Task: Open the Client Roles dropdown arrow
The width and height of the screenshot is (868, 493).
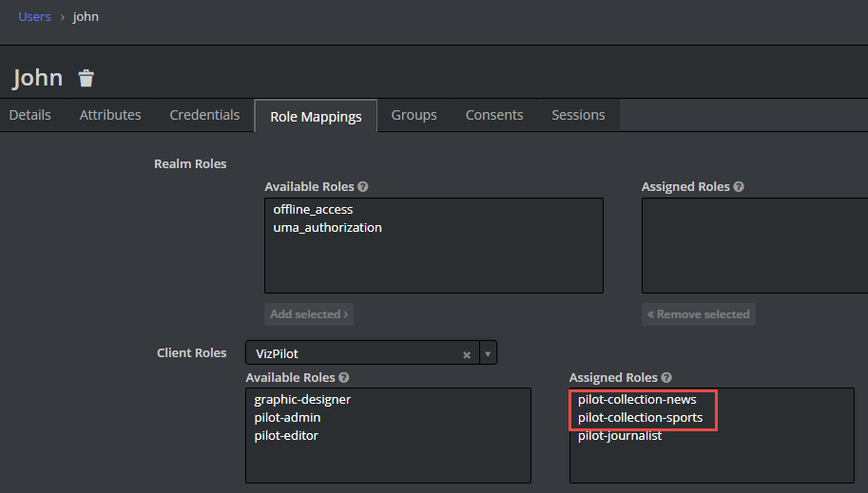Action: [x=488, y=353]
